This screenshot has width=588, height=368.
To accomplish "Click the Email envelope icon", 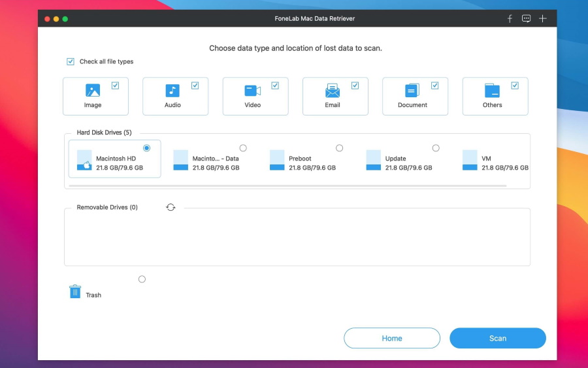I will coord(333,91).
